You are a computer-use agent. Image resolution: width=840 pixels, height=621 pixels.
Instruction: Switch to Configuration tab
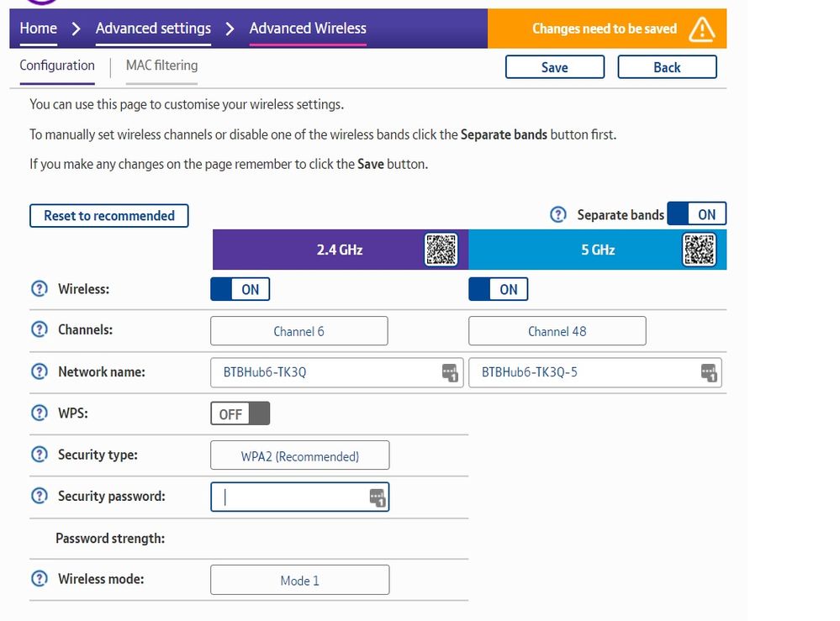point(57,66)
